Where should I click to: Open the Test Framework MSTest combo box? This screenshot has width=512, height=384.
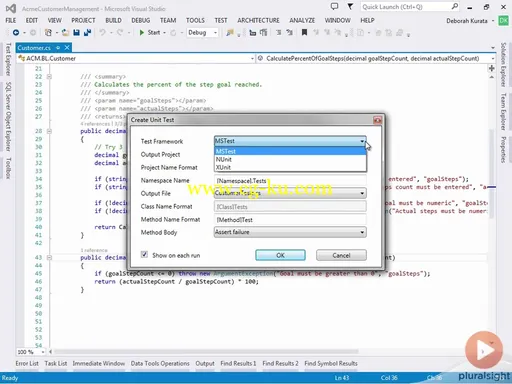click(290, 141)
